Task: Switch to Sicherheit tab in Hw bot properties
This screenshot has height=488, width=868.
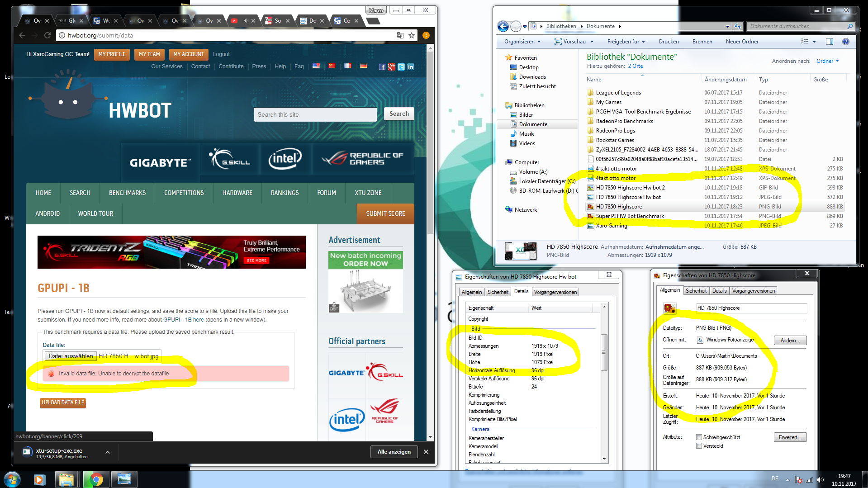Action: (x=498, y=292)
